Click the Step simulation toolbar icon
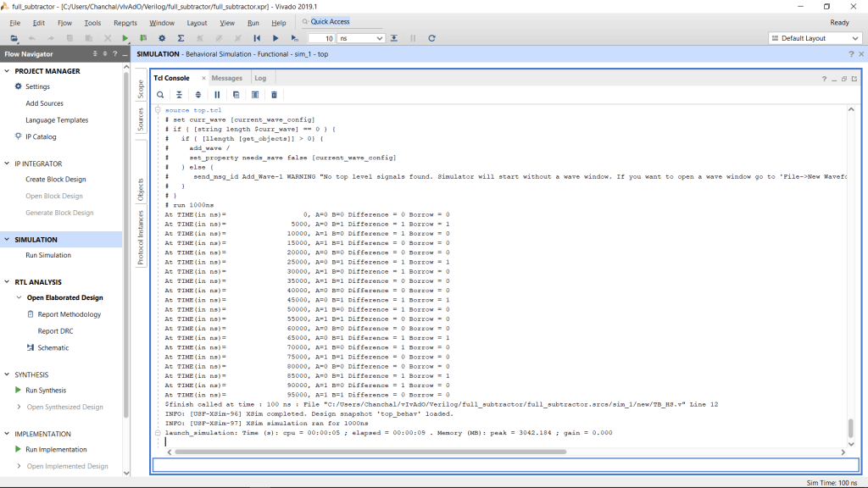Screen dimensions: 868x488 (x=394, y=38)
